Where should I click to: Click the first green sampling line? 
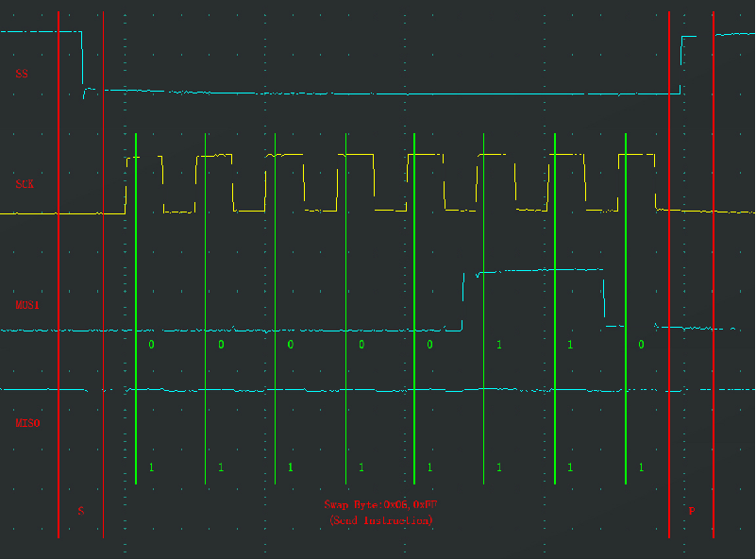coord(136,283)
